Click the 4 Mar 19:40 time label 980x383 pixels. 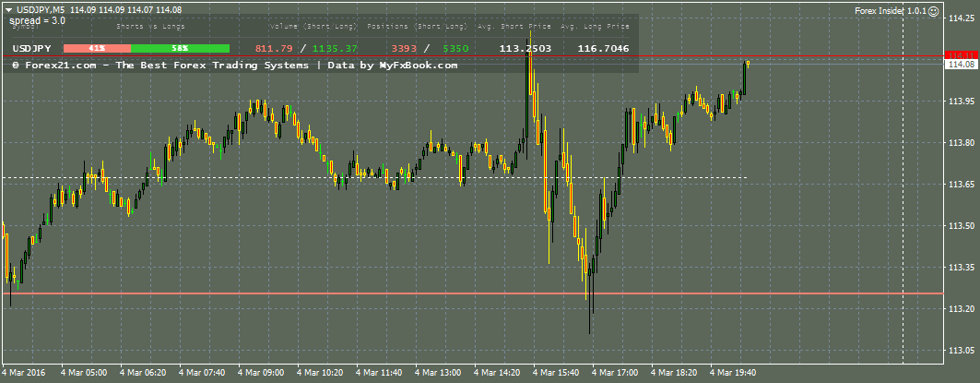734,373
